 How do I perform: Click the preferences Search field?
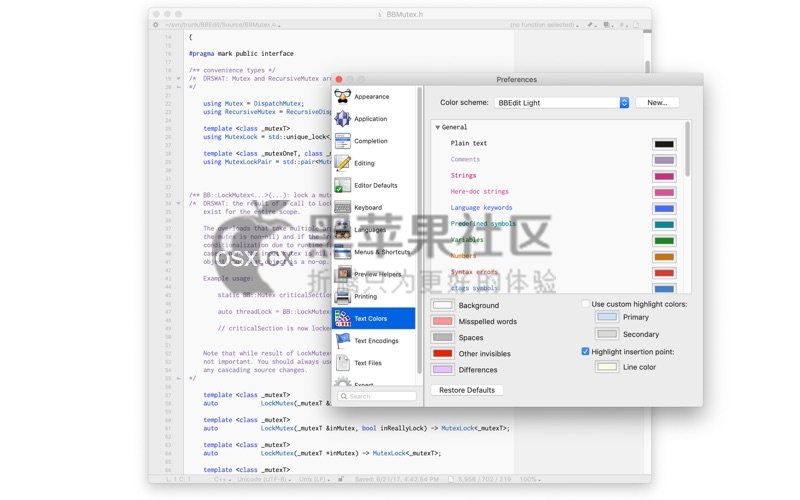[x=377, y=396]
